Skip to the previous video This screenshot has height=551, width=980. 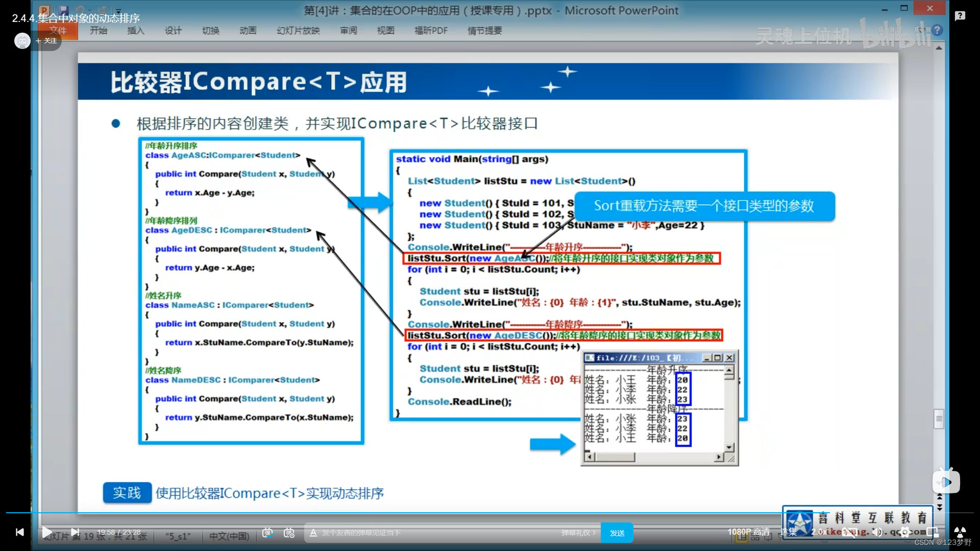(19, 533)
